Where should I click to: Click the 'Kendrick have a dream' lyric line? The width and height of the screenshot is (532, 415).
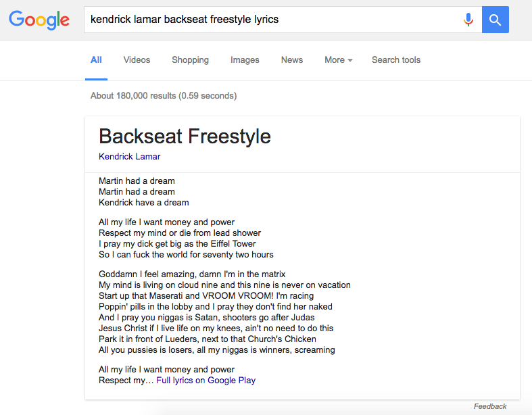pos(144,203)
